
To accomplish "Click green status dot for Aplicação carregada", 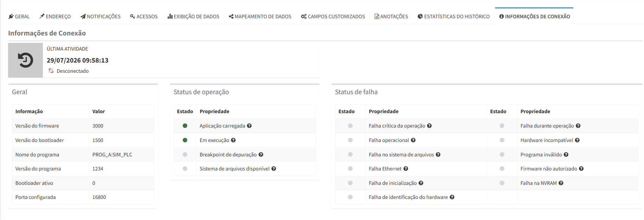I will tap(185, 126).
